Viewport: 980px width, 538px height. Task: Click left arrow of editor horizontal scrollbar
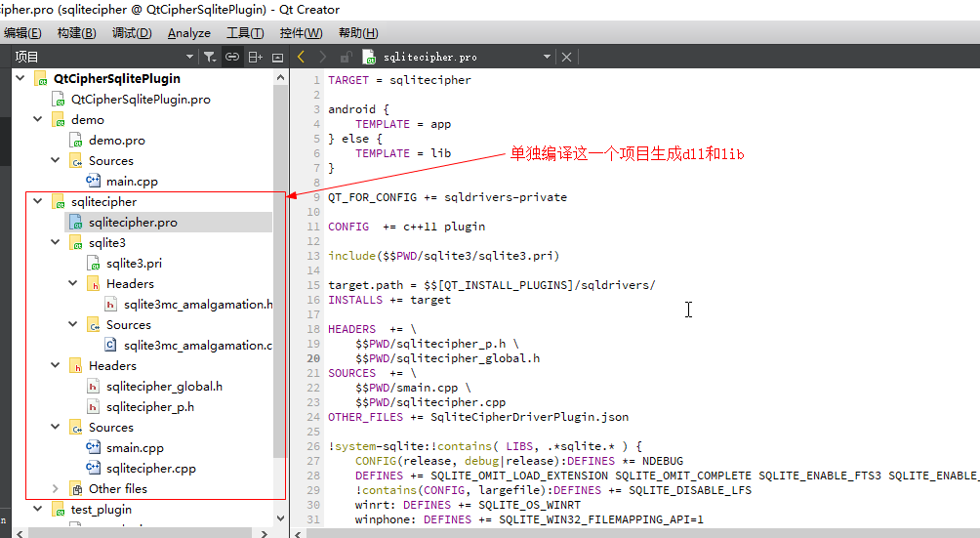pyautogui.click(x=300, y=534)
